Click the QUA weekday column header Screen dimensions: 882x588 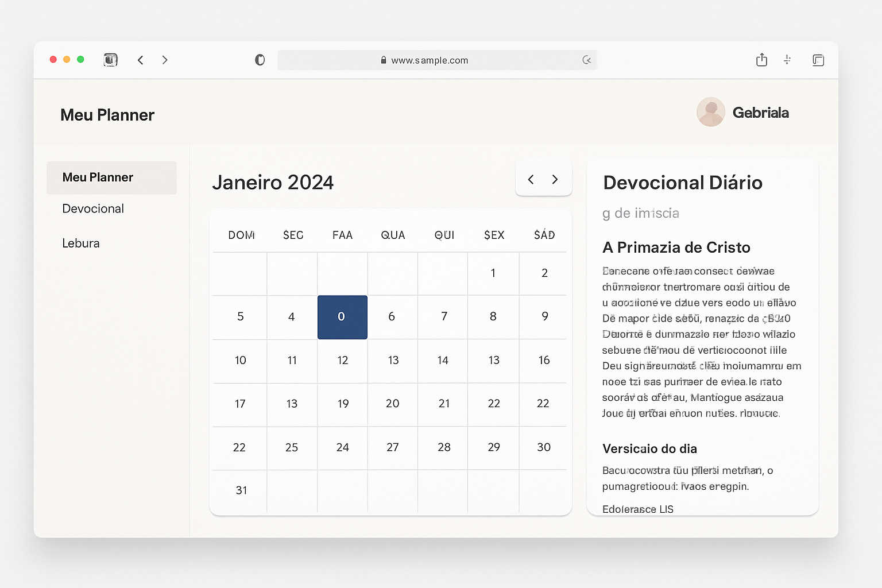(x=393, y=235)
